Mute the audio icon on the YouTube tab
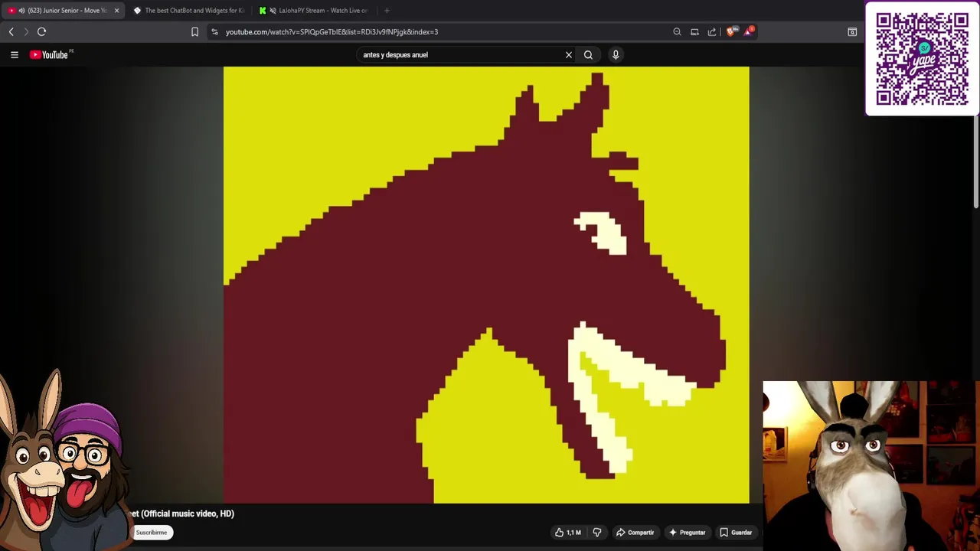The image size is (980, 551). click(21, 11)
